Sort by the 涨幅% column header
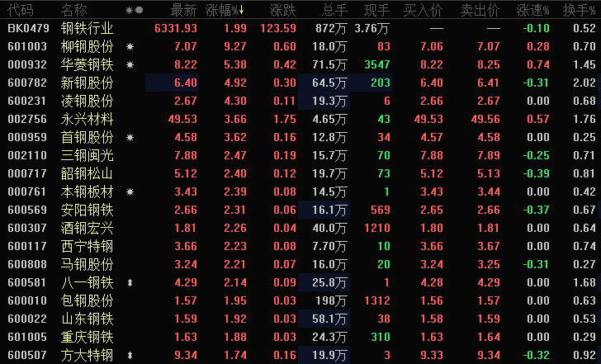 (225, 11)
